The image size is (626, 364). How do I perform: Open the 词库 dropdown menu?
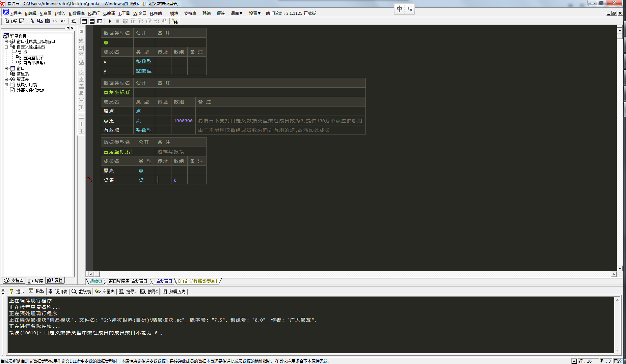[237, 13]
